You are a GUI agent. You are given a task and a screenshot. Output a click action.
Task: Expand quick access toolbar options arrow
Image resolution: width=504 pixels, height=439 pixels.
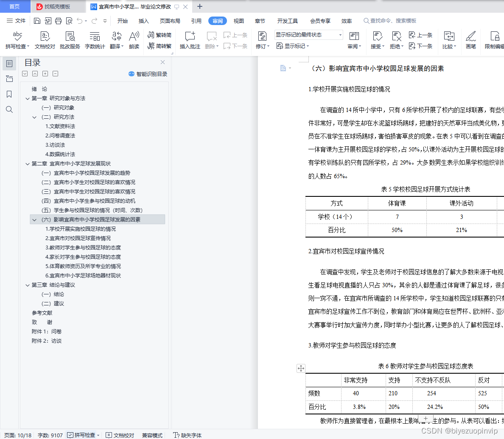click(105, 21)
